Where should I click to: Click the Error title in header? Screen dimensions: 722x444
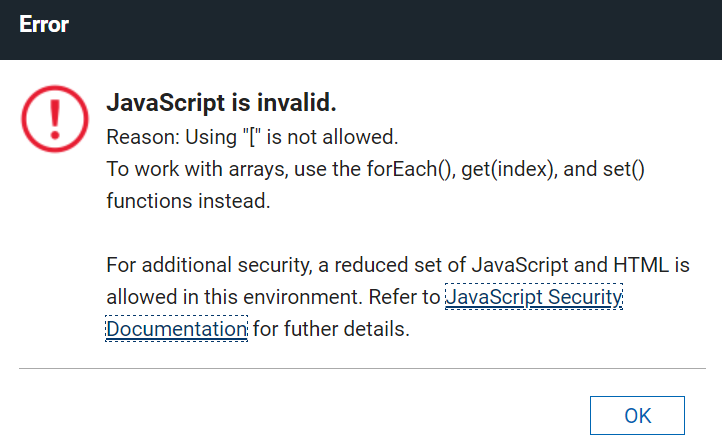(43, 26)
